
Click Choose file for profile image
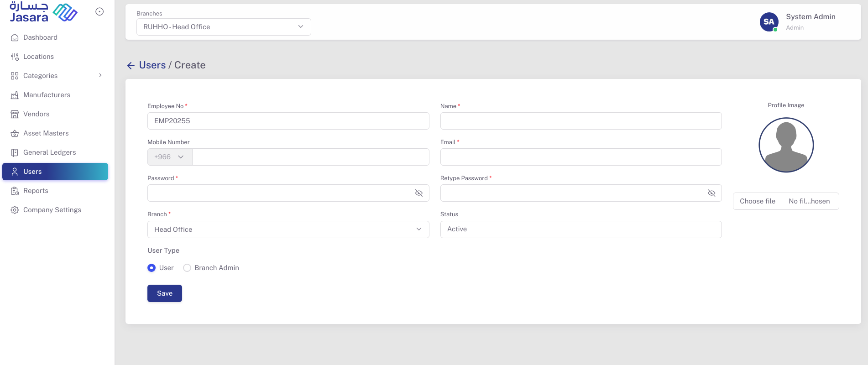(x=757, y=201)
